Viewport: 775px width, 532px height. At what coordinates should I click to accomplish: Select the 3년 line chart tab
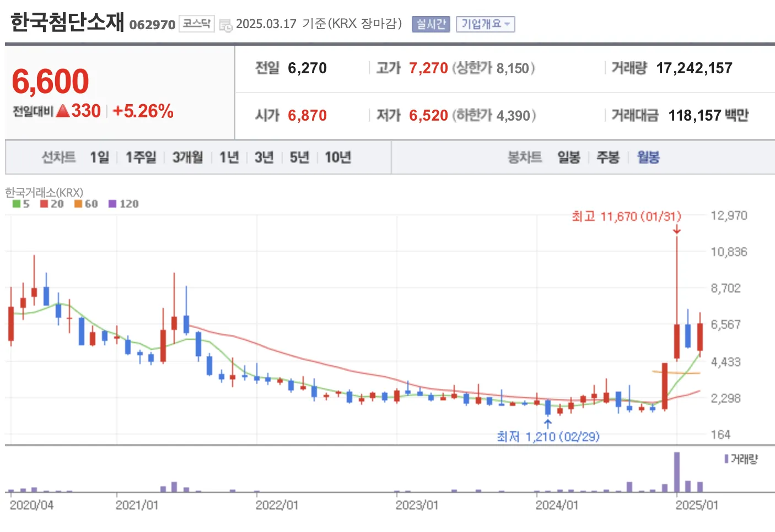[264, 158]
